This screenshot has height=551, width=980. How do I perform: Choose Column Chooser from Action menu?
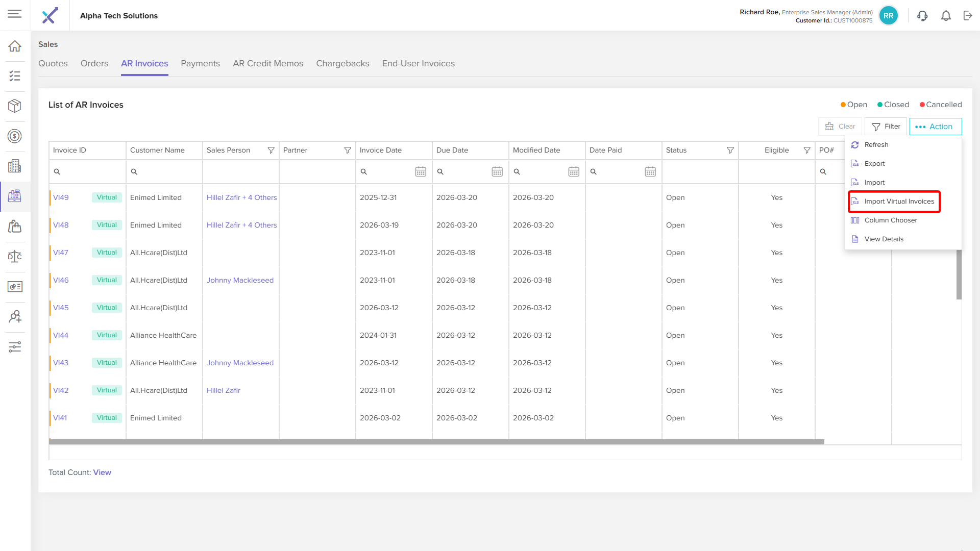(890, 220)
